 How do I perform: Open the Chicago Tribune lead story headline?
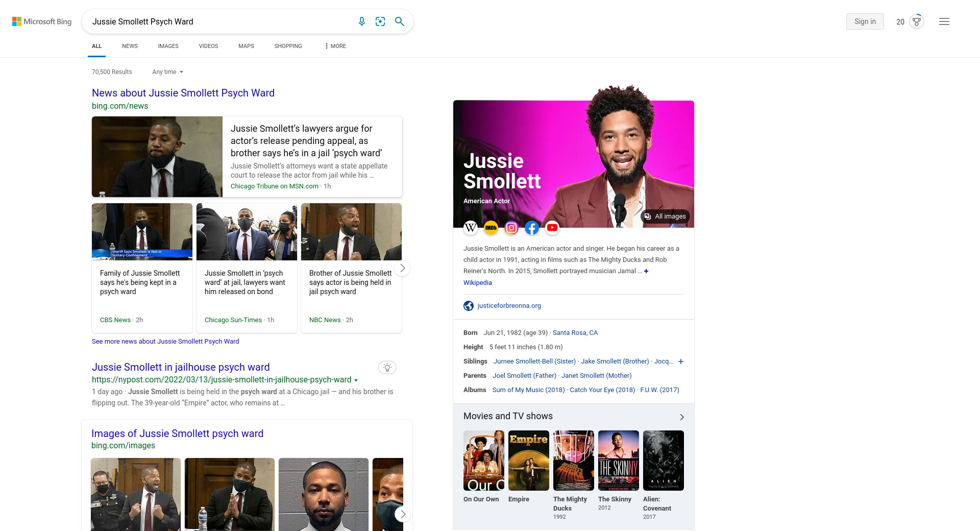[306, 141]
